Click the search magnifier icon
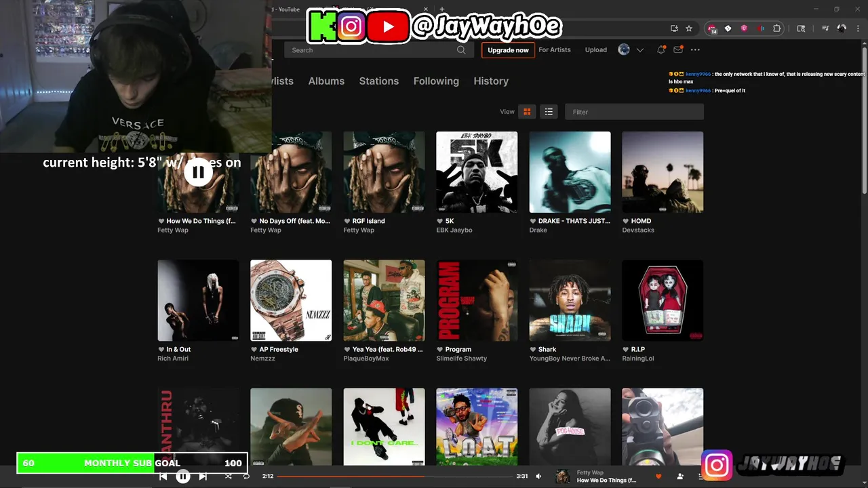Screen dimensions: 868x488 [461, 49]
